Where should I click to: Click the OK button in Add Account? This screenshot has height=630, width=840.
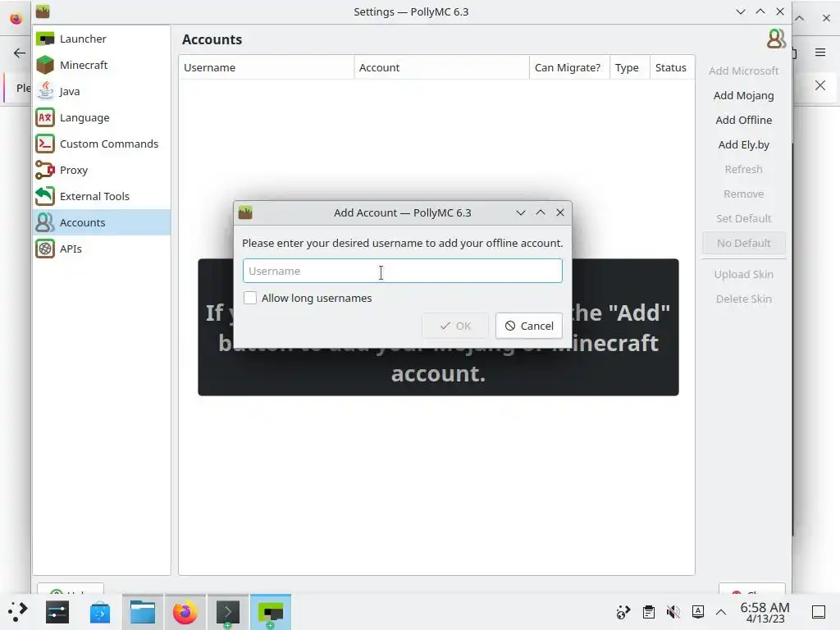pos(455,326)
